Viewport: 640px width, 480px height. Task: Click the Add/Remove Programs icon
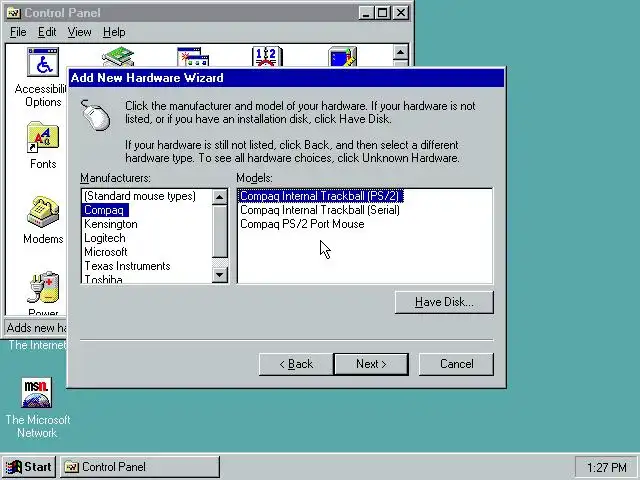193,57
